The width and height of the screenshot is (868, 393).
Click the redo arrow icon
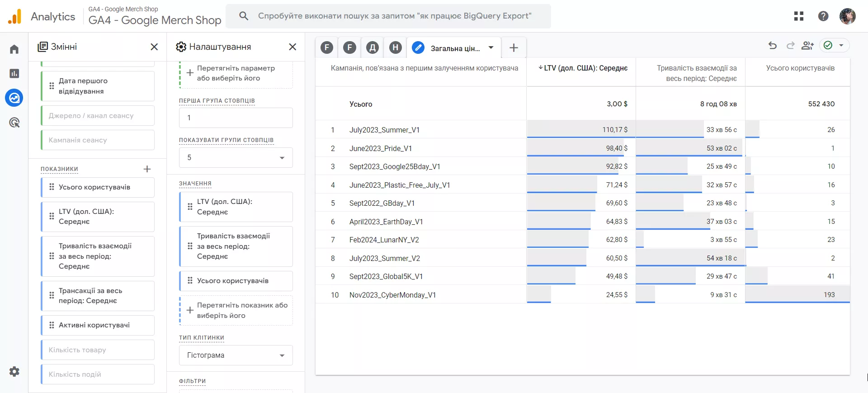[x=790, y=45]
